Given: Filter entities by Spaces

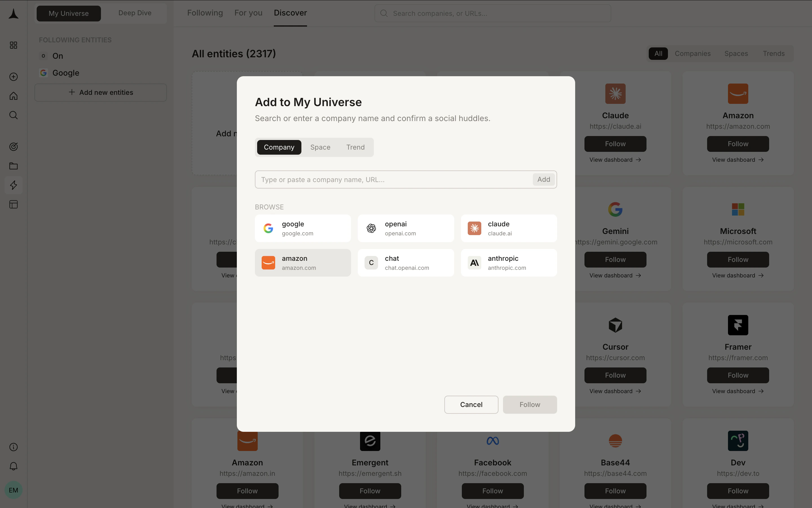Looking at the screenshot, I should pos(736,53).
